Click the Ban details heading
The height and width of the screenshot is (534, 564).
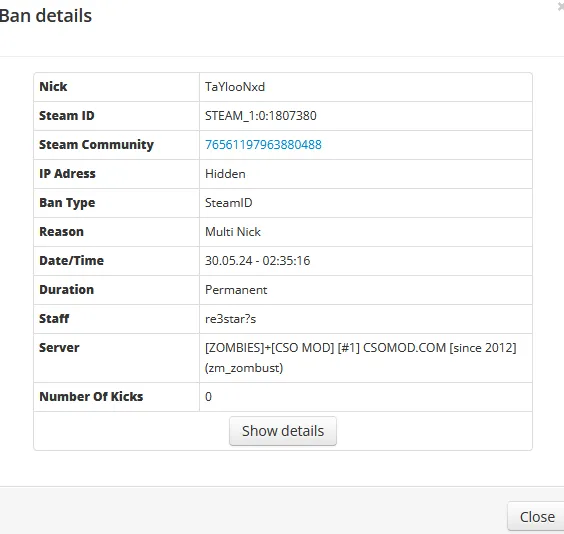click(x=46, y=16)
